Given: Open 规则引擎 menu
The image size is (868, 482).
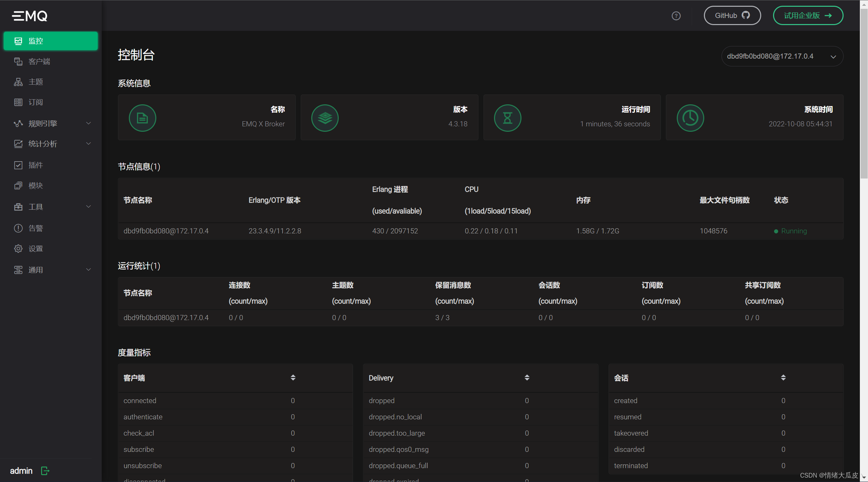Looking at the screenshot, I should pyautogui.click(x=51, y=123).
